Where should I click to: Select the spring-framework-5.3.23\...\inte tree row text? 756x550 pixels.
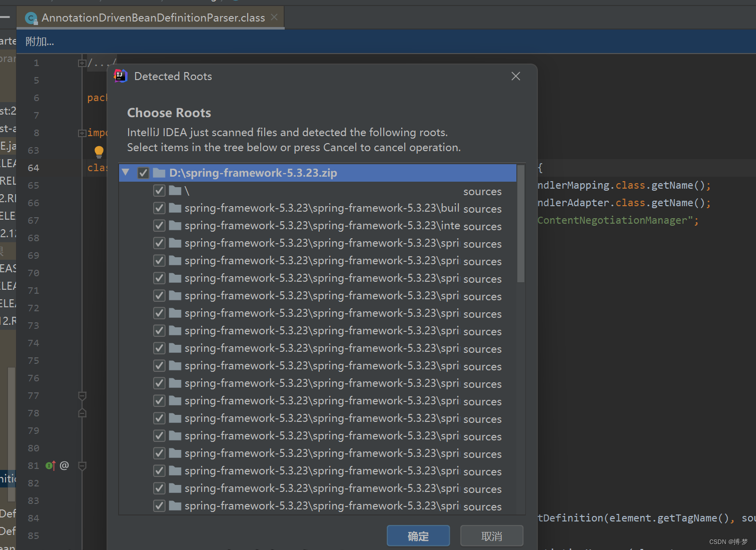click(x=322, y=226)
